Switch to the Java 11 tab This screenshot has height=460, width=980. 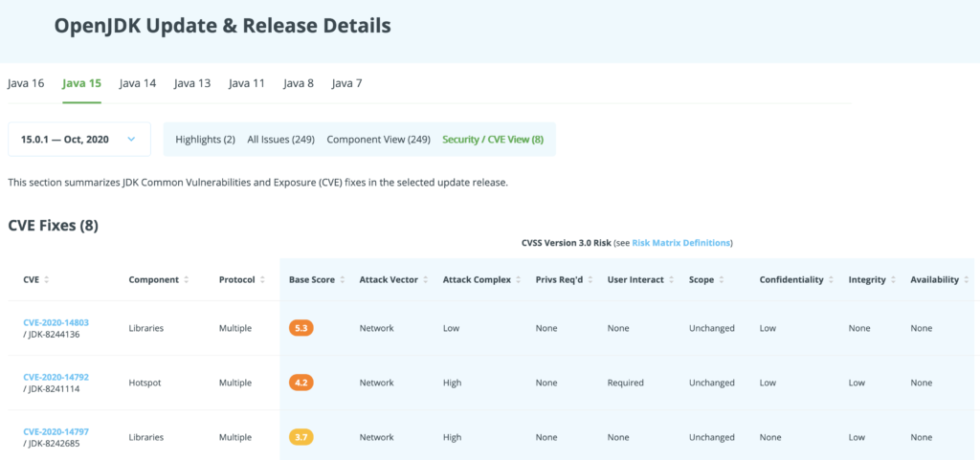tap(246, 83)
